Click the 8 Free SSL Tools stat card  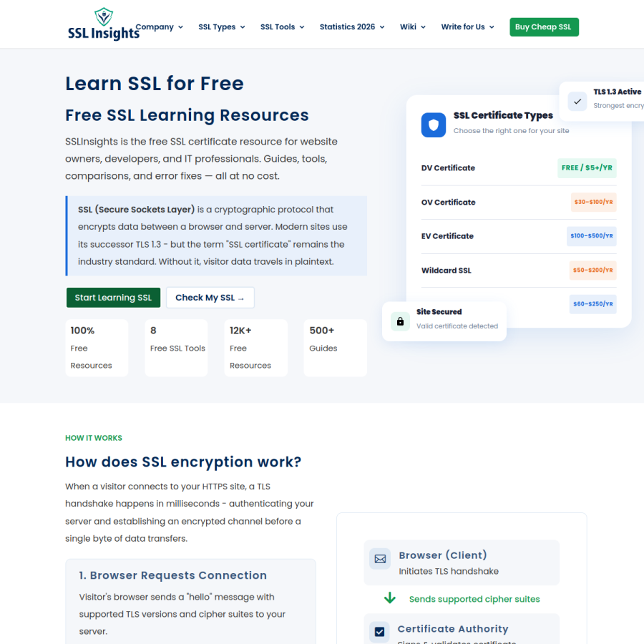tap(176, 348)
